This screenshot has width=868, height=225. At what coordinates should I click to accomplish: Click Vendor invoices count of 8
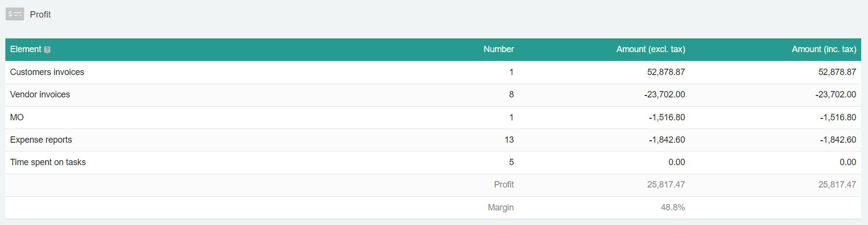[511, 94]
